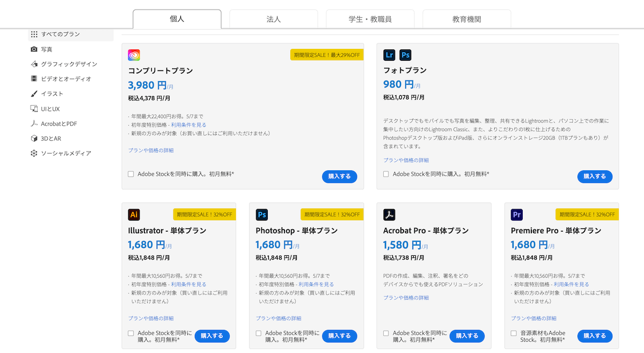Viewport: 644px width, 353px height.
Task: Select AcrobatとPDF category
Action: [59, 124]
